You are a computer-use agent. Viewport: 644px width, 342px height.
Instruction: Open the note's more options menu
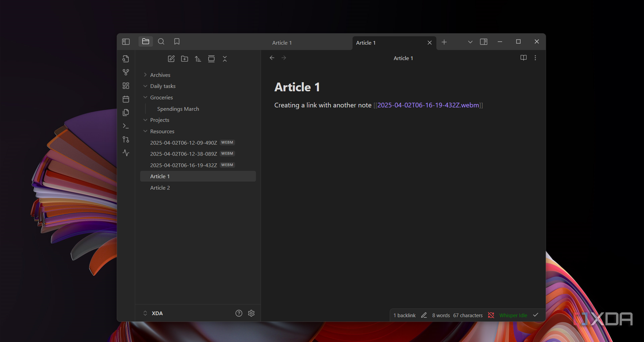coord(535,58)
